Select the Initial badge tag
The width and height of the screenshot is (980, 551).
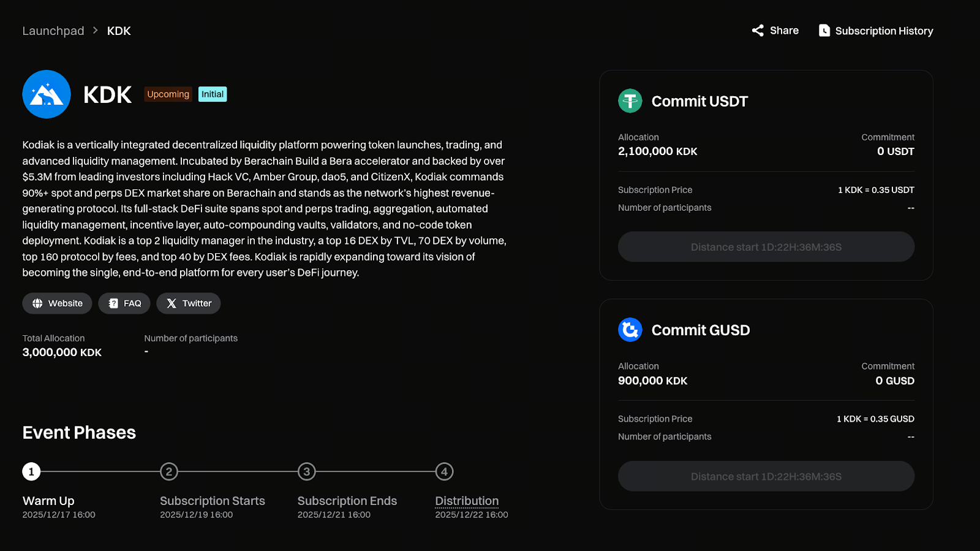[x=213, y=94]
